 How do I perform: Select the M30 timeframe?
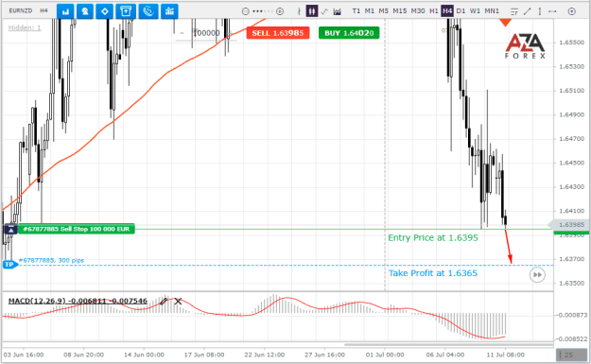[418, 11]
